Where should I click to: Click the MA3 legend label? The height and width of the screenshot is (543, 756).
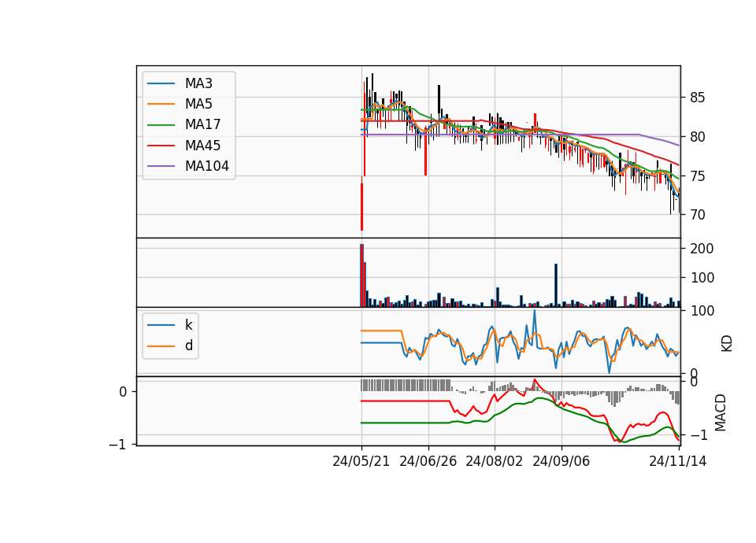tap(198, 83)
